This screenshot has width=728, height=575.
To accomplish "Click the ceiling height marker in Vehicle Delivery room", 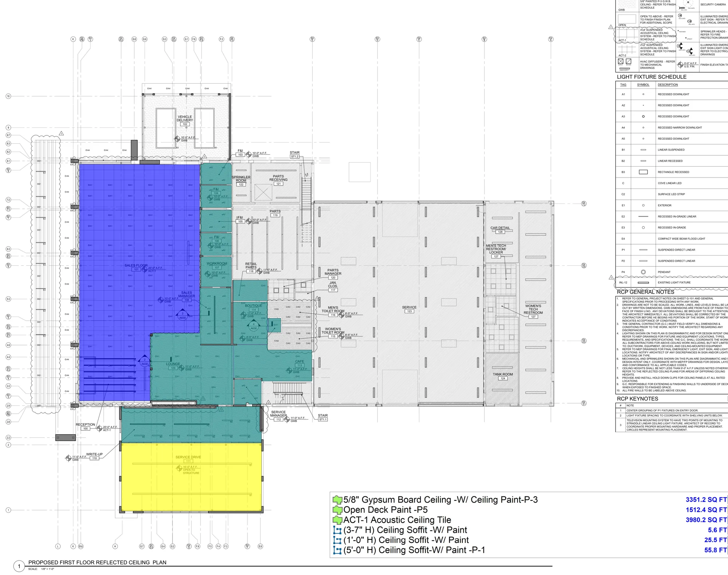I will tap(177, 139).
